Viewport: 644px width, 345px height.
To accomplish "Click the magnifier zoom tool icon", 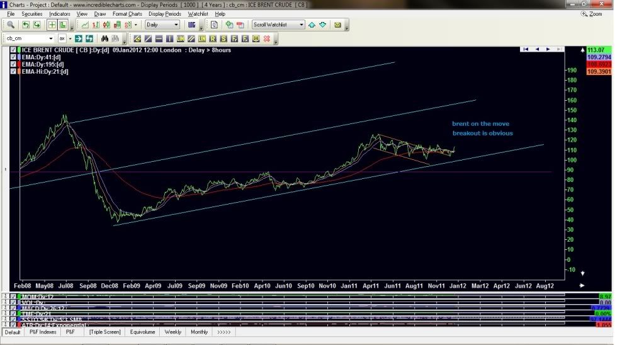I will pos(11,25).
